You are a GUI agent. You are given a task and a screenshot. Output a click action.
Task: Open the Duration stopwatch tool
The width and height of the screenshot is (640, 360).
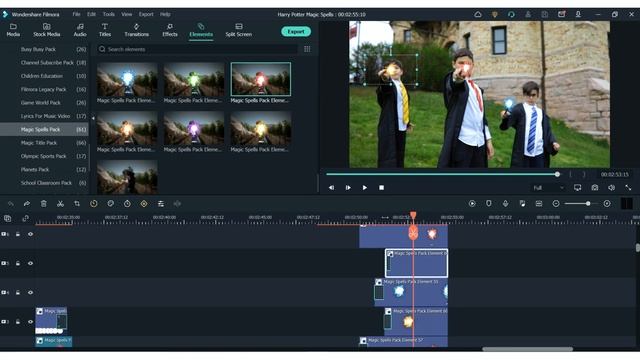click(x=127, y=204)
